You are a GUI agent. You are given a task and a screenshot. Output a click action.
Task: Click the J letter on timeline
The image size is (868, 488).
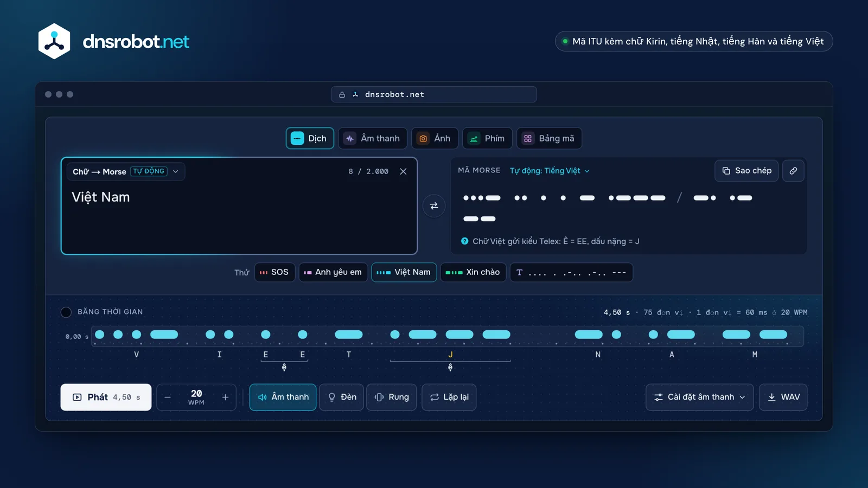coord(450,355)
